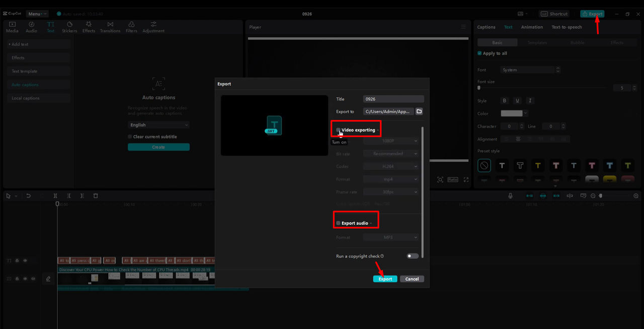Toggle caption track visibility eye

pos(25,260)
